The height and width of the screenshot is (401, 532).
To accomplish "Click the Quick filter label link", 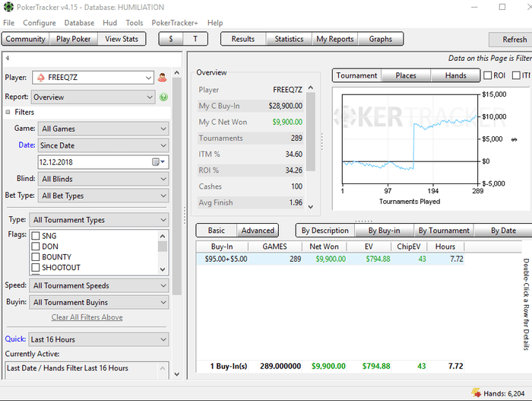I will (15, 339).
